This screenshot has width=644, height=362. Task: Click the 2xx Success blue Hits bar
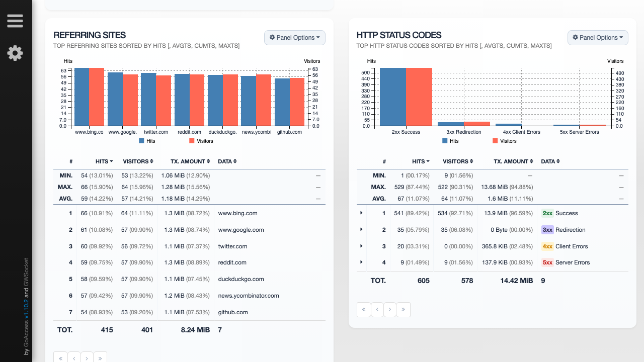(x=393, y=97)
